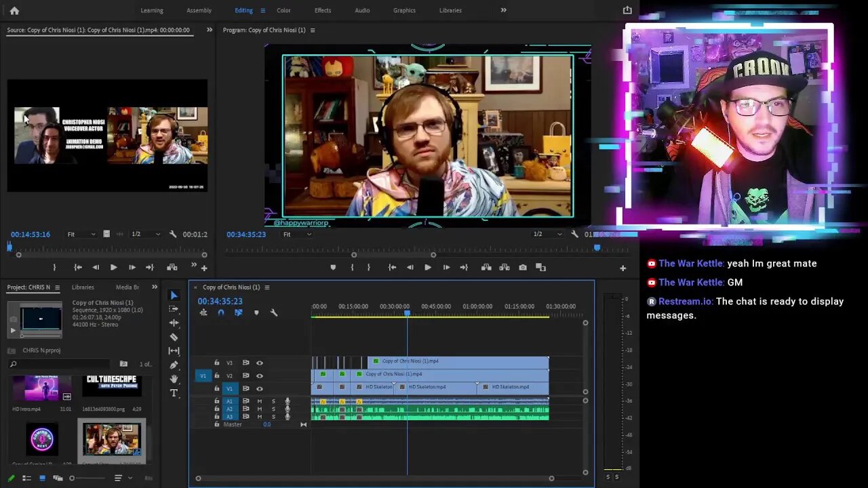The height and width of the screenshot is (488, 868).
Task: Select the Razor tool
Action: [174, 337]
